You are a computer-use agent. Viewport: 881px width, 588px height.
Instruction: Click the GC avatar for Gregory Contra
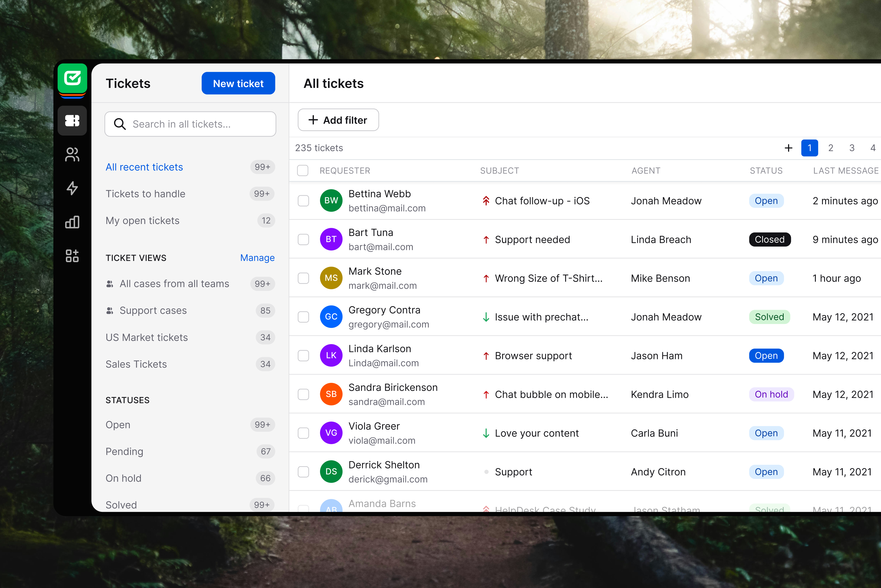coord(331,317)
